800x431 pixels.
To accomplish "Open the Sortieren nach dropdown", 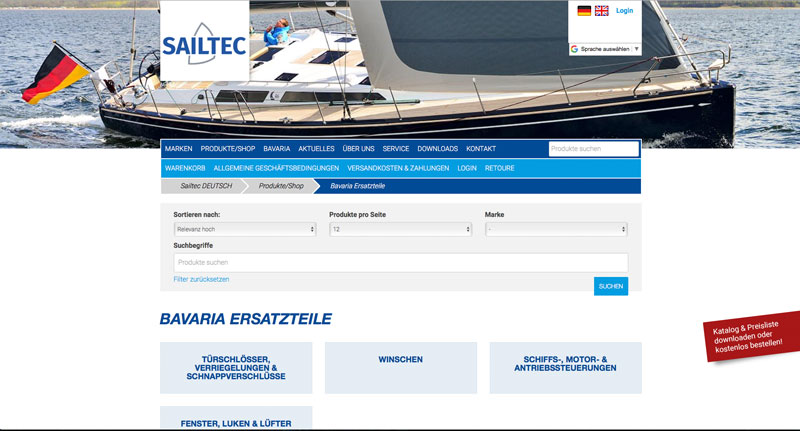I will click(x=245, y=230).
